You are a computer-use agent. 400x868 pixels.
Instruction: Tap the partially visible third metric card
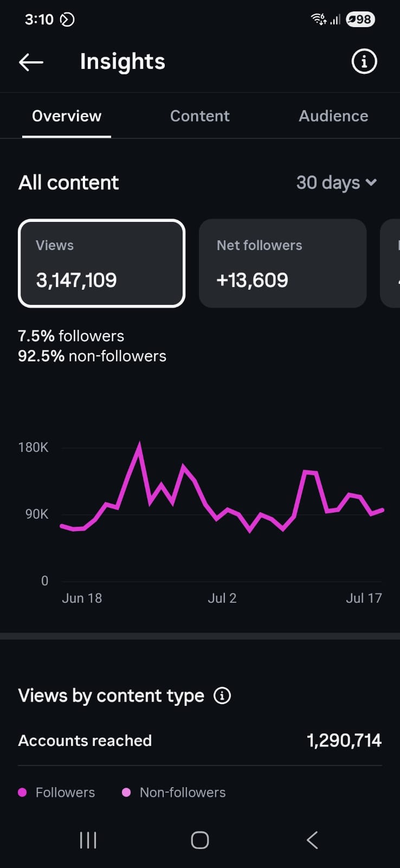(390, 263)
